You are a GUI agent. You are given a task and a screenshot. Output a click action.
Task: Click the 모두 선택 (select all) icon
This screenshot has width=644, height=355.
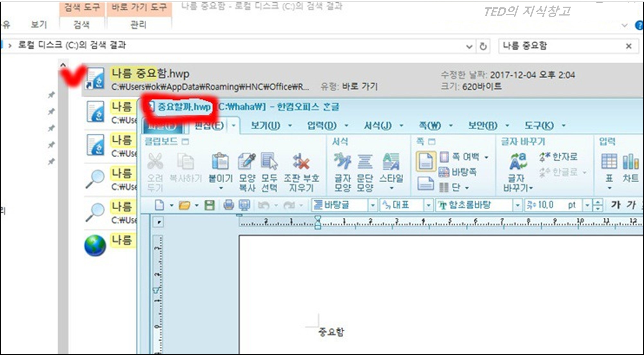269,161
